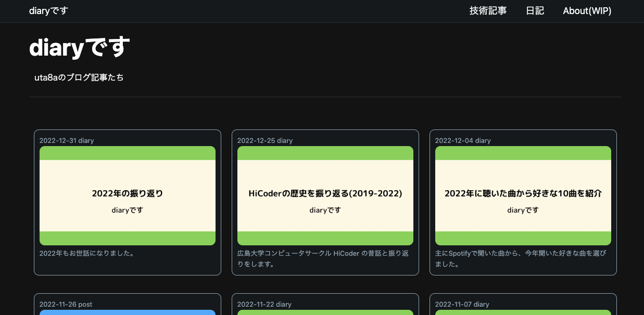This screenshot has height=315, width=644.
Task: Click the description text 2022年もお世話になりました。
Action: (x=86, y=253)
